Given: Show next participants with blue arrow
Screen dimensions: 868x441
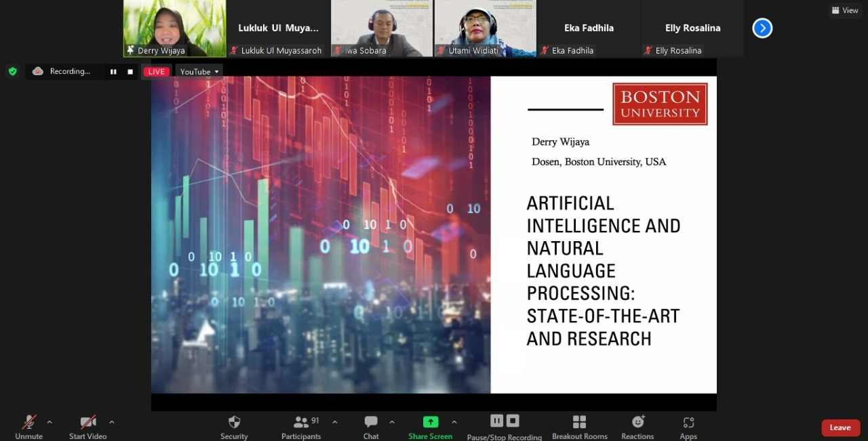Looking at the screenshot, I should coord(762,28).
